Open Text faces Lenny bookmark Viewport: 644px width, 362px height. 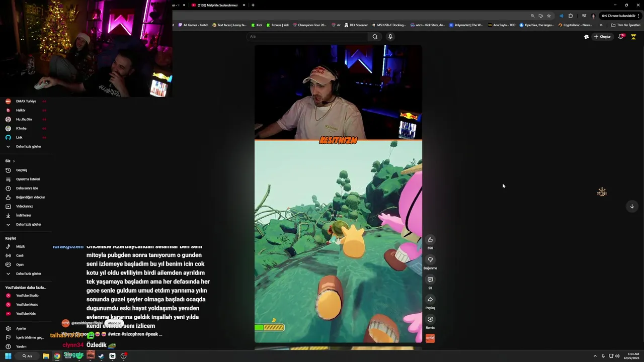(229, 25)
